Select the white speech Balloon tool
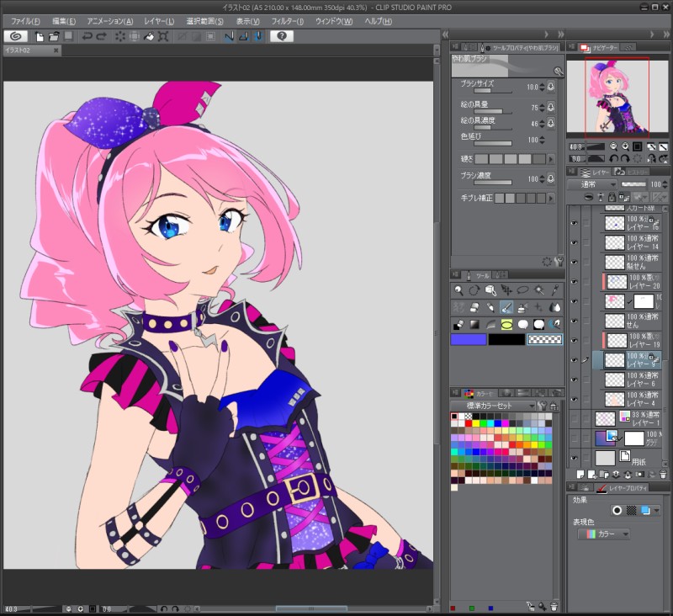Screen dimensions: 673x616 click(522, 324)
